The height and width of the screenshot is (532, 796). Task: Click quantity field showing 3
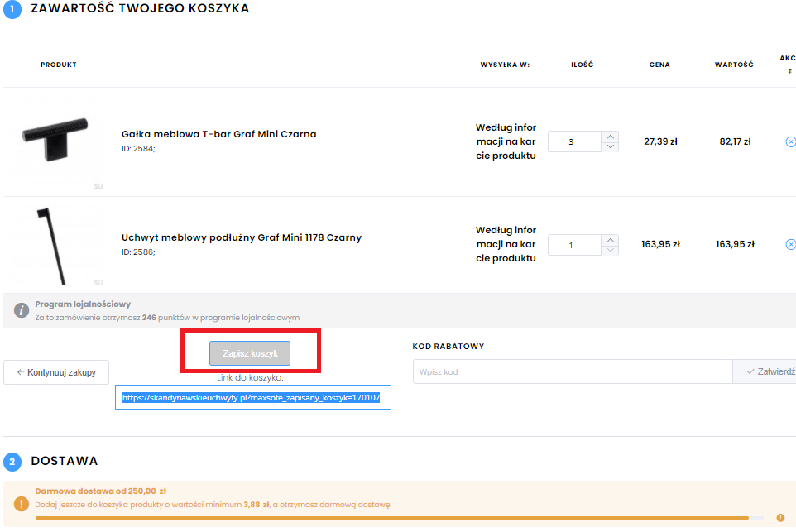575,141
